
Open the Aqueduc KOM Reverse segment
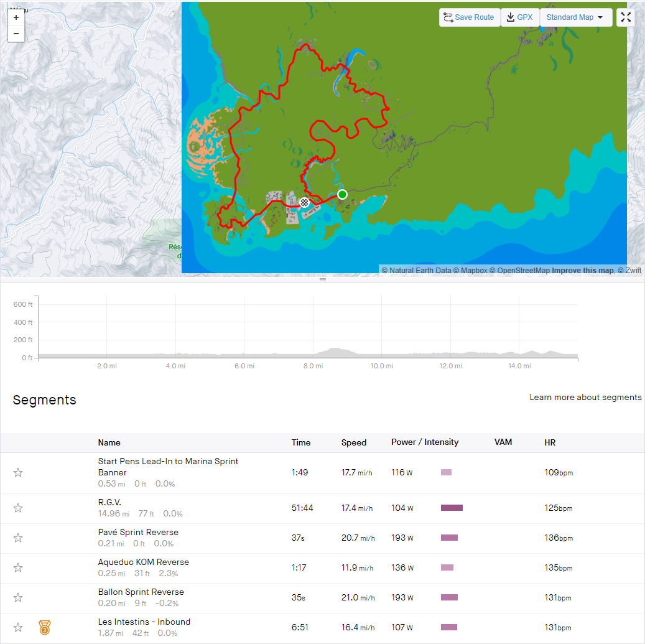(x=144, y=562)
